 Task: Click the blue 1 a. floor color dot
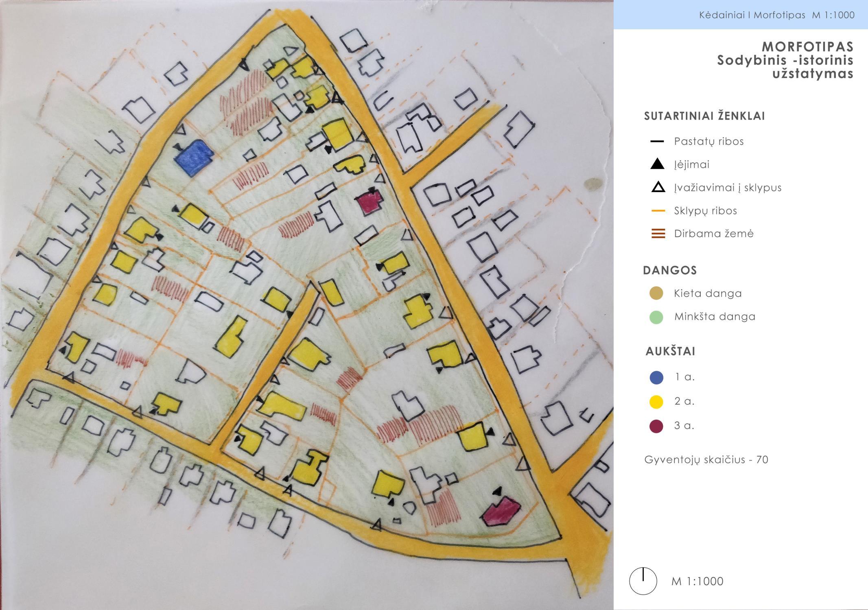(656, 377)
